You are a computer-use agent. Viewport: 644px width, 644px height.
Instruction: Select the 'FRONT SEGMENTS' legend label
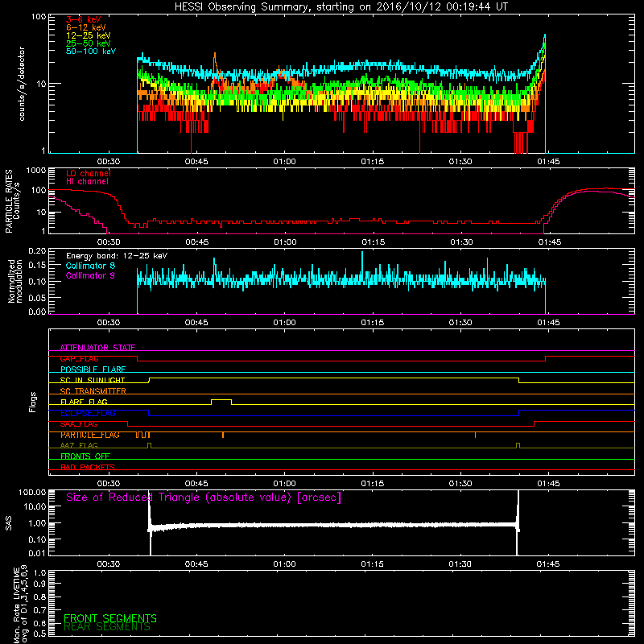tap(110, 618)
